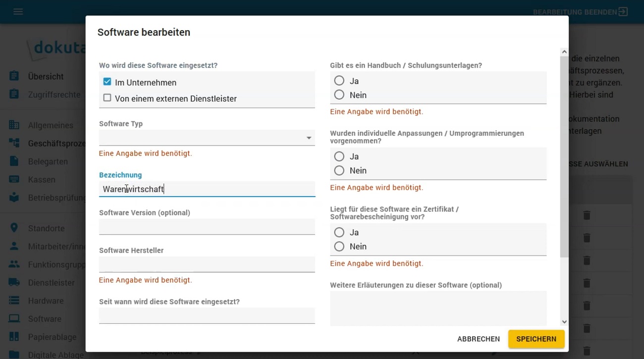Click the Standorte location pin icon
Screen dimensions: 644x359
point(14,228)
